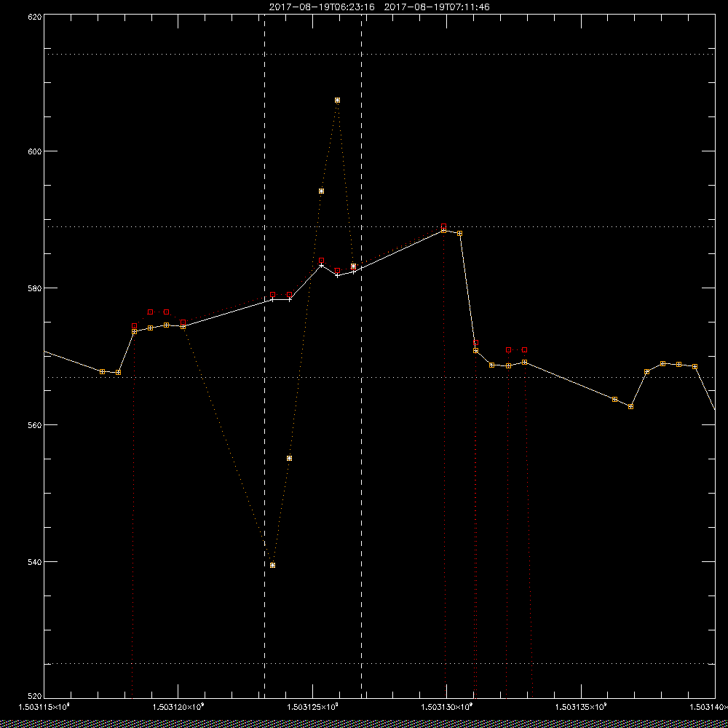Click the x-axis label 1.503120×10⁹

click(x=178, y=707)
